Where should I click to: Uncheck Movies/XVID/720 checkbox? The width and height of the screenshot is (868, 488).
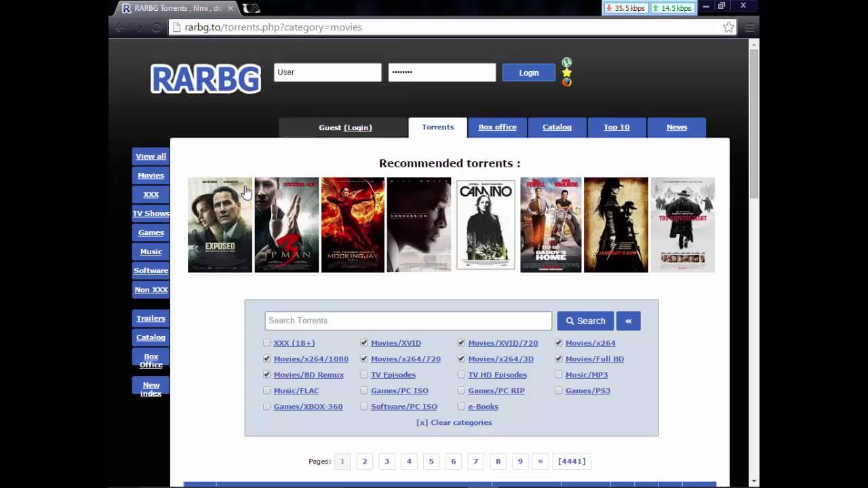(461, 343)
